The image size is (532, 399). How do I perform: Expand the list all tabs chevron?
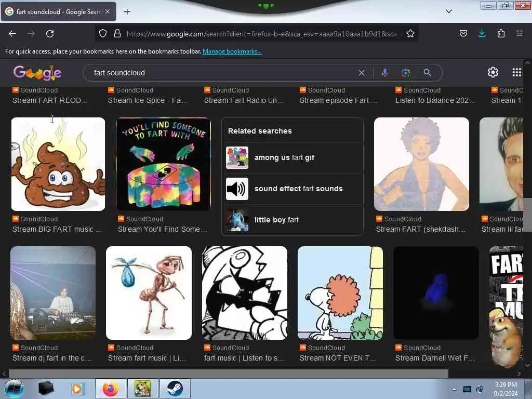448,11
